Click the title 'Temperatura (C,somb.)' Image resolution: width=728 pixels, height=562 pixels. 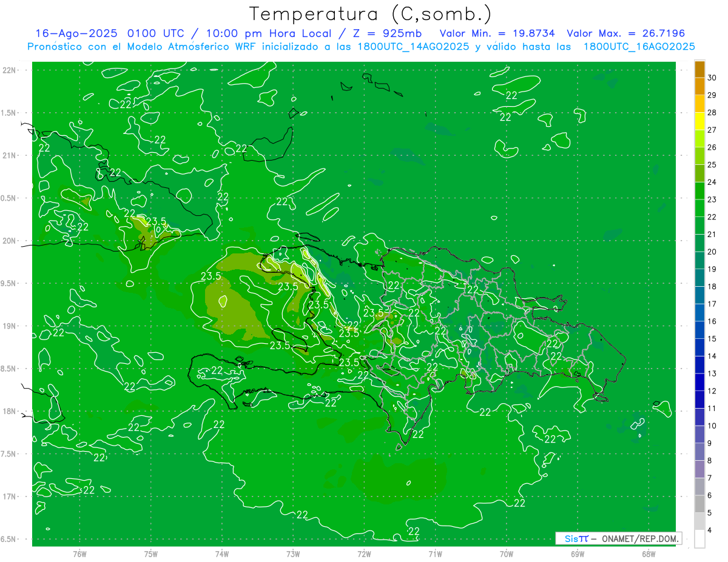(x=371, y=13)
